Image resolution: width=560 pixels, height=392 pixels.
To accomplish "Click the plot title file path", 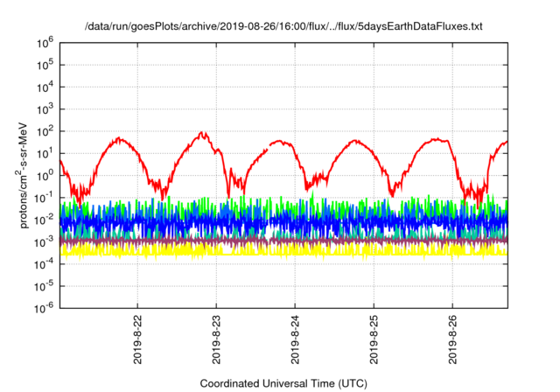I will tap(283, 26).
